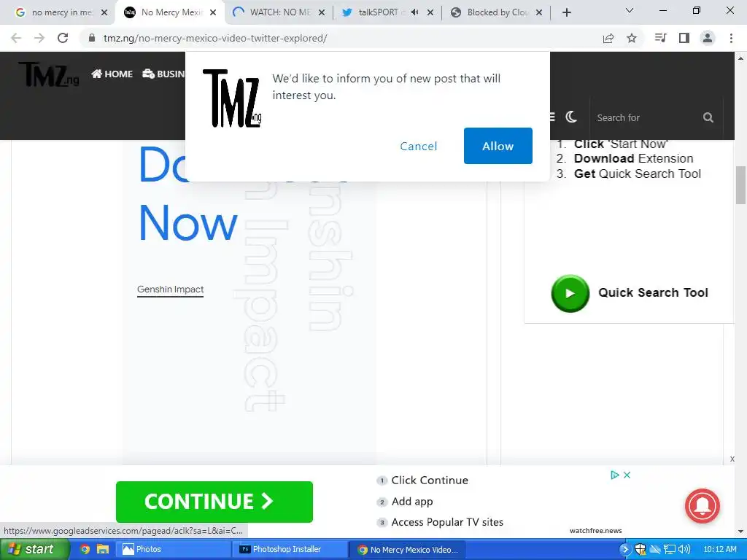Screen dimensions: 747x560
Task: Click 'No Mercy Mexico Video' taskbar item
Action: pyautogui.click(x=409, y=550)
